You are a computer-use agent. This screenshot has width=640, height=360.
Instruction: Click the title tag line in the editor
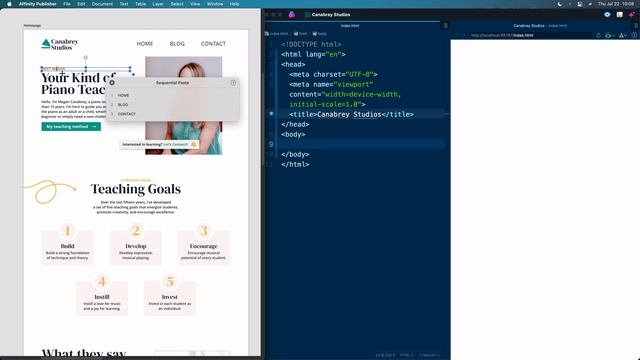pyautogui.click(x=351, y=114)
